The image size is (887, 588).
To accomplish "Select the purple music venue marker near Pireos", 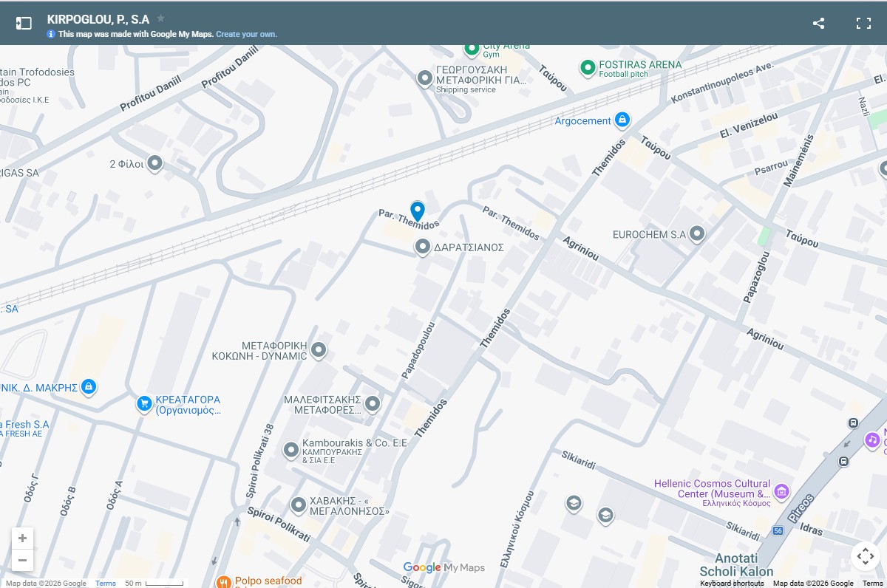I will pyautogui.click(x=873, y=440).
